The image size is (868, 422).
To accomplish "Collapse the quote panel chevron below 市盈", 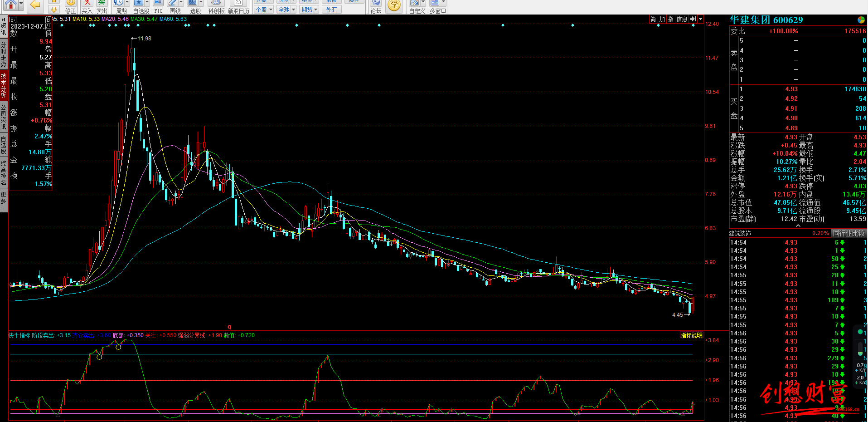I will point(798,226).
